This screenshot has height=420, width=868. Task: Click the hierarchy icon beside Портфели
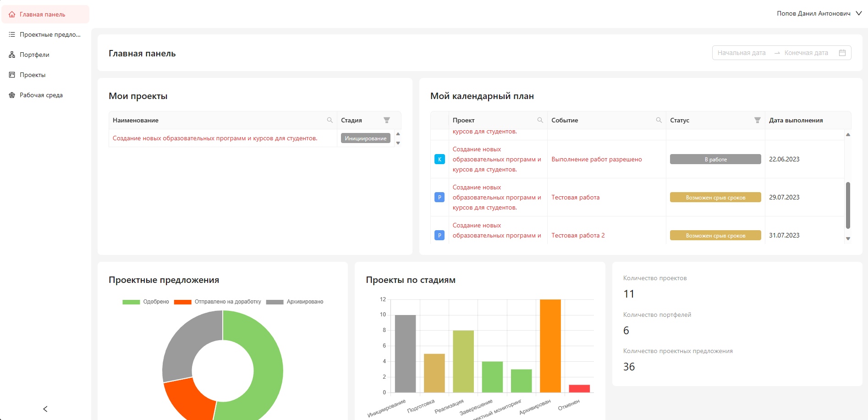click(x=12, y=55)
